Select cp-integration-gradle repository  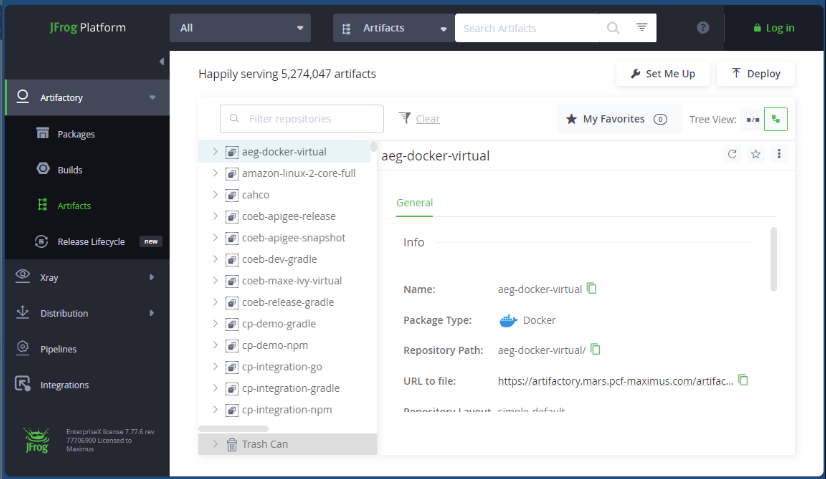pyautogui.click(x=291, y=388)
